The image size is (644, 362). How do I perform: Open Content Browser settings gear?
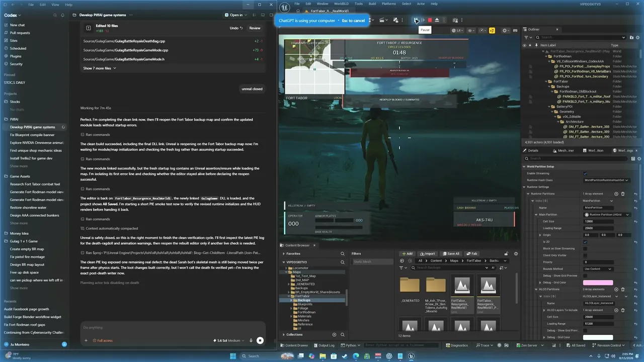coord(516,253)
